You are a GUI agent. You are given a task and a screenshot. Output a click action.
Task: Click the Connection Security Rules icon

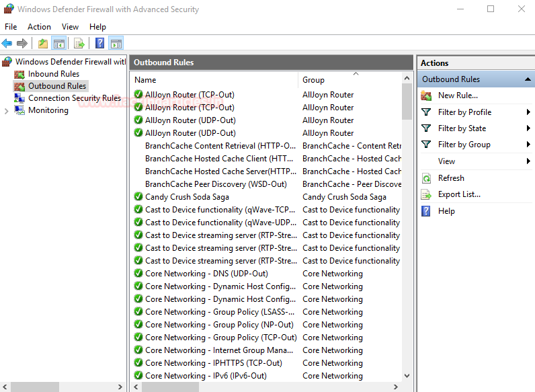pyautogui.click(x=19, y=98)
